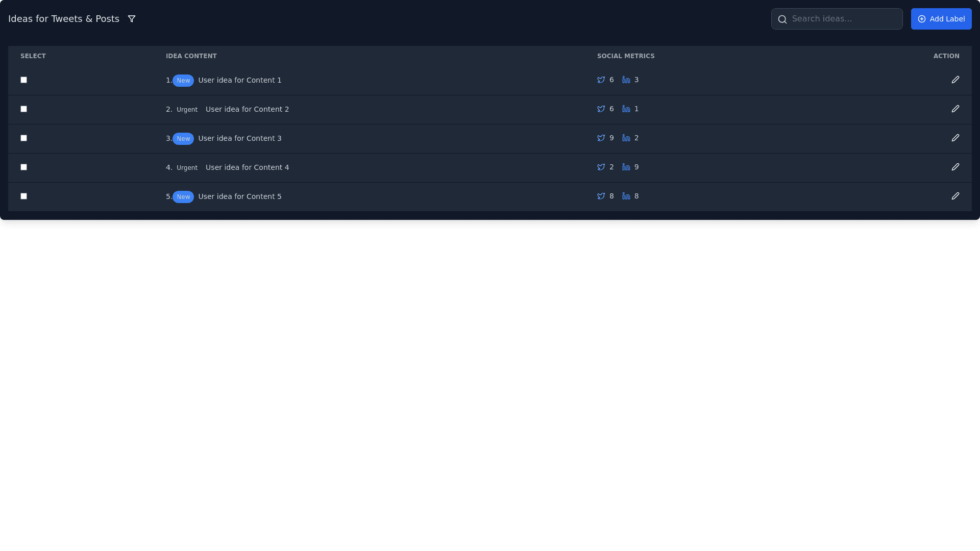The width and height of the screenshot is (980, 551).
Task: Edit the Content 3 row with its pencil icon
Action: click(955, 138)
